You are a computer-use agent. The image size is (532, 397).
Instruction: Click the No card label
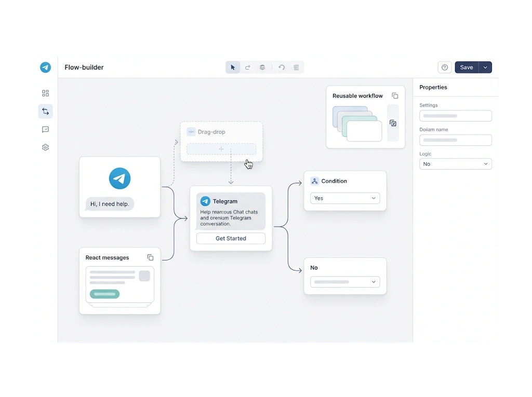tap(314, 267)
